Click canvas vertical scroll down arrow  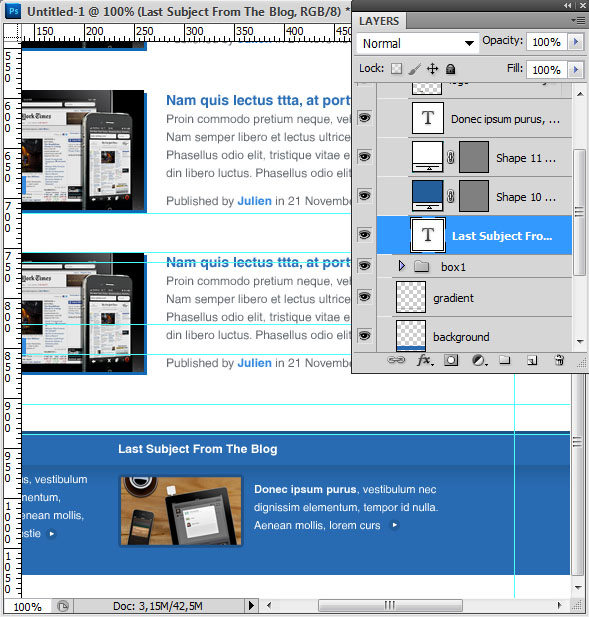(578, 587)
